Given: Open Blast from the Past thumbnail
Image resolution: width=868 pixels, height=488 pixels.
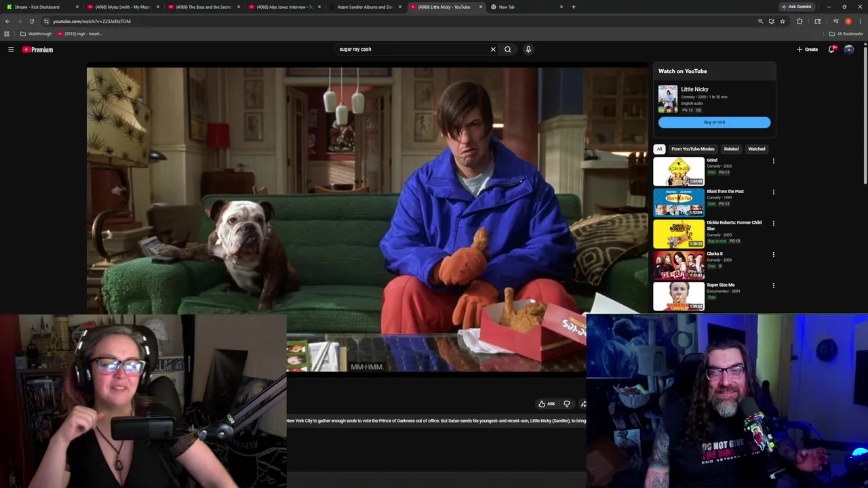Looking at the screenshot, I should 679,203.
